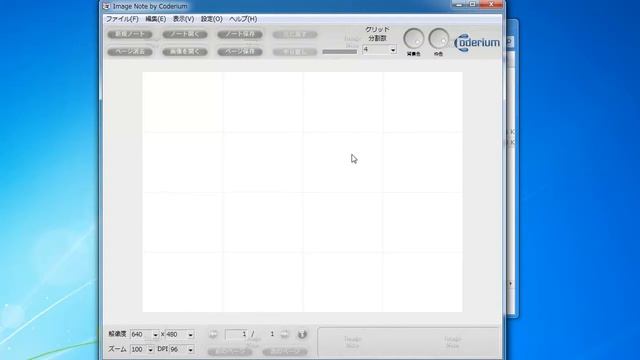
Task: Open the 設定(O) menu
Action: coord(211,19)
